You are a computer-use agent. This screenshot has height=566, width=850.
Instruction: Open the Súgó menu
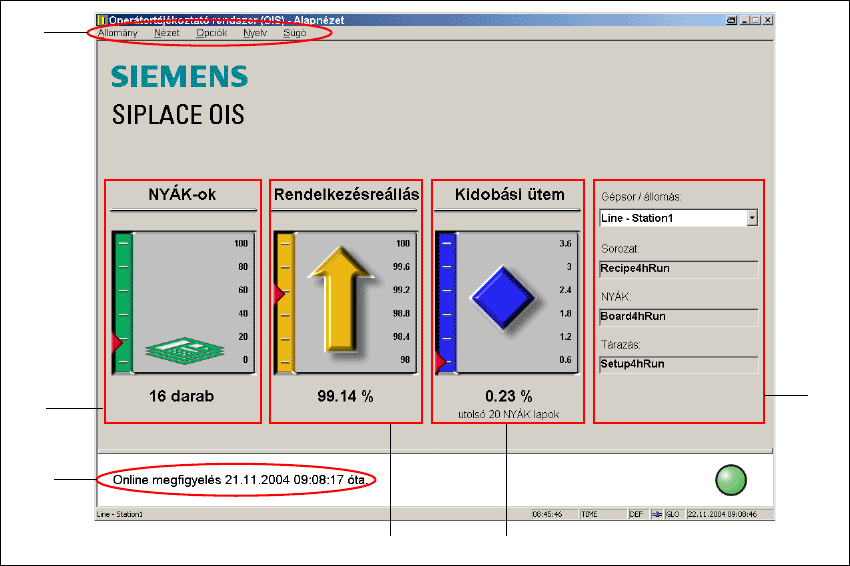pos(295,33)
